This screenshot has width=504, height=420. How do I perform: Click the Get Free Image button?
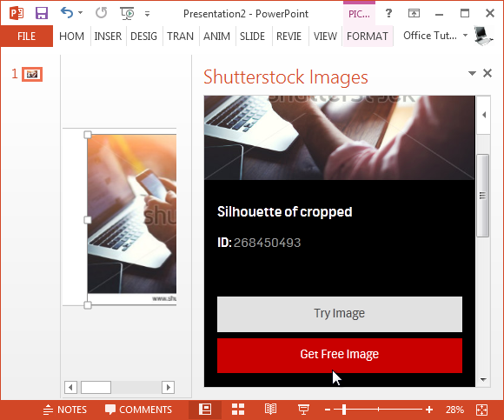click(340, 355)
